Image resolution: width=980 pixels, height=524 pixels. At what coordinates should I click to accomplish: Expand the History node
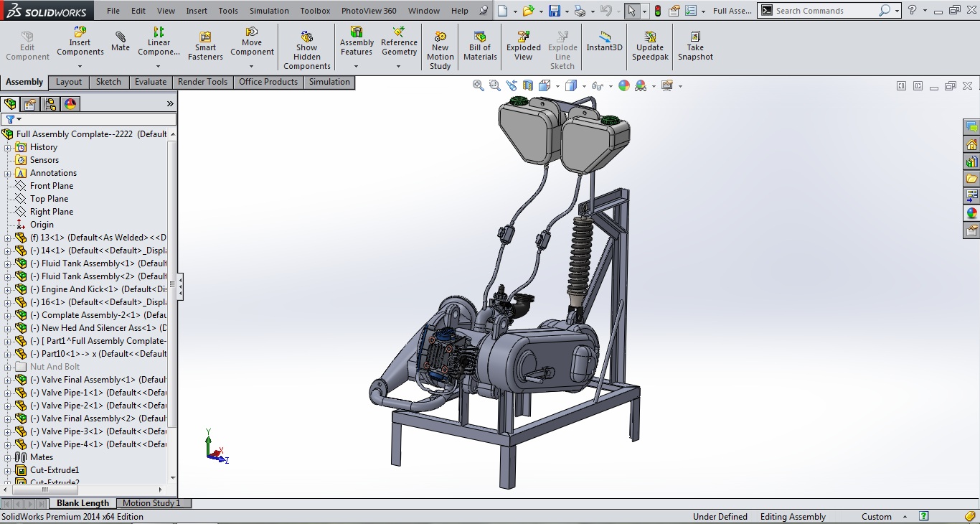click(8, 147)
